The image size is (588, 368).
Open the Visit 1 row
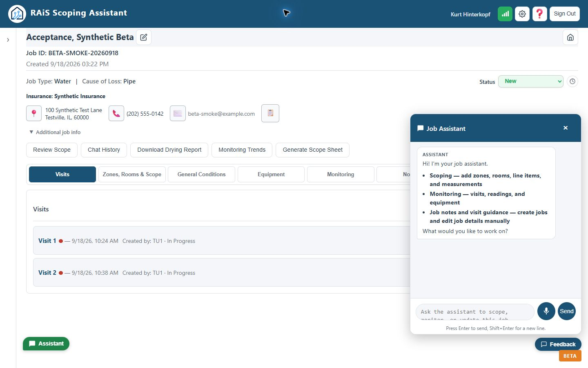(221, 240)
